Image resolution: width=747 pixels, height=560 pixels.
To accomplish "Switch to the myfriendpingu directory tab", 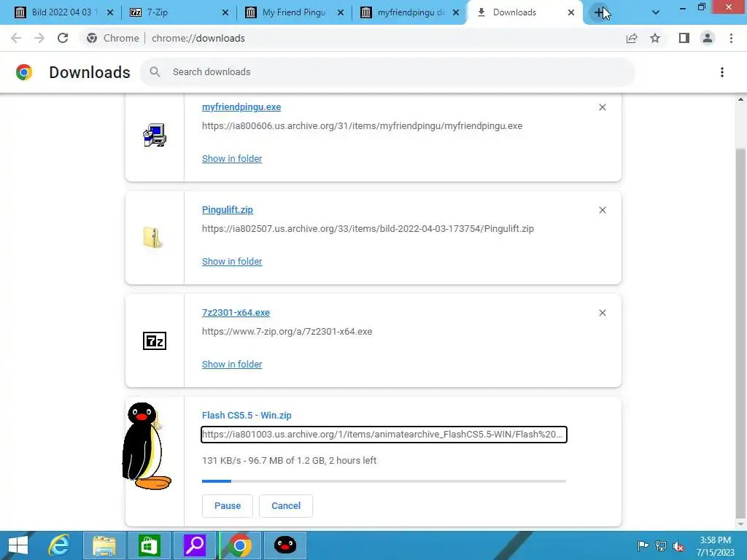I will tap(410, 12).
